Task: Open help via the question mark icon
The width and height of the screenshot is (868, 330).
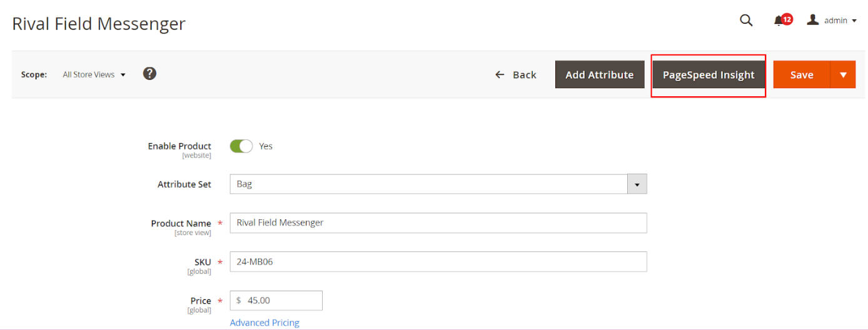Action: point(149,74)
